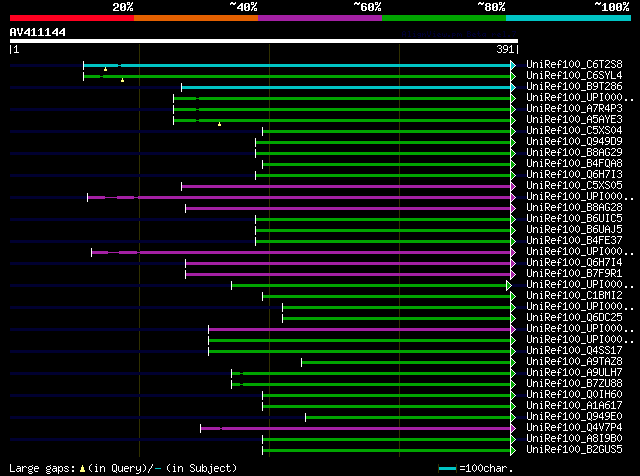This screenshot has width=640, height=476.
Task: Click the end arrow of the C5XS05 alignment
Action: tap(513, 187)
